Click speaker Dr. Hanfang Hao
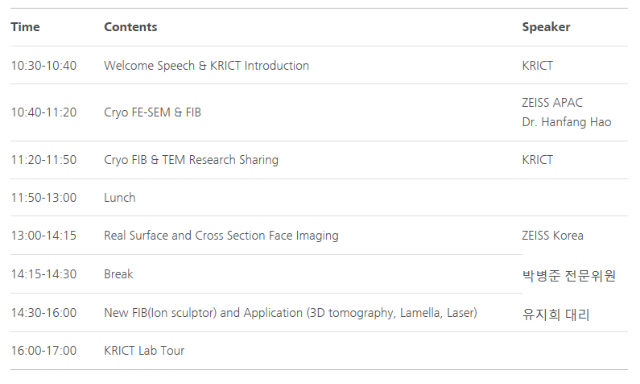640x384 pixels. pyautogui.click(x=566, y=122)
